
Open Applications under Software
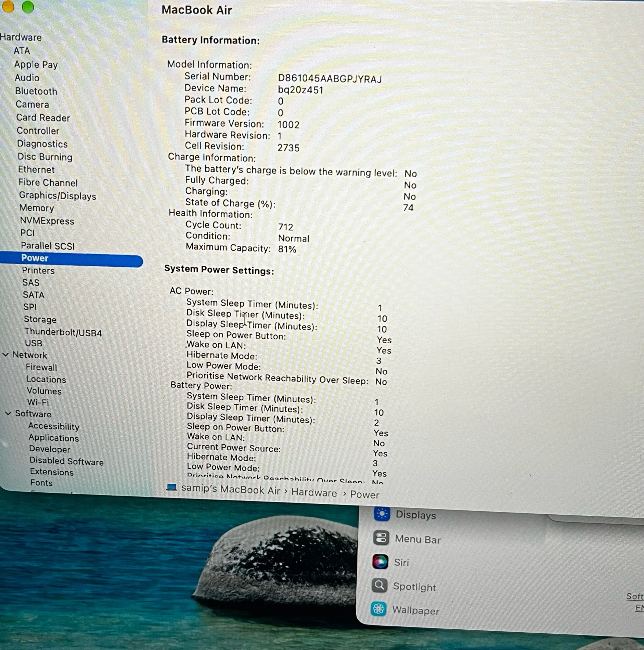pyautogui.click(x=54, y=438)
